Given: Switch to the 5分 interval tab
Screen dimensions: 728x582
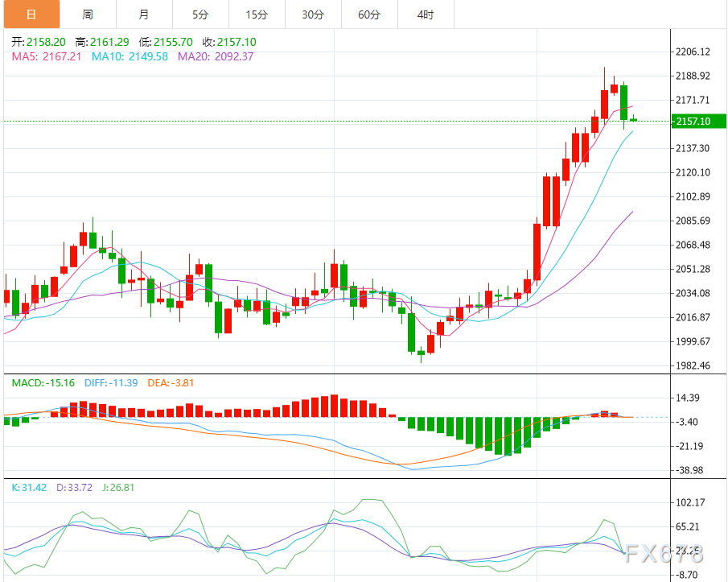Looking at the screenshot, I should click(x=200, y=14).
